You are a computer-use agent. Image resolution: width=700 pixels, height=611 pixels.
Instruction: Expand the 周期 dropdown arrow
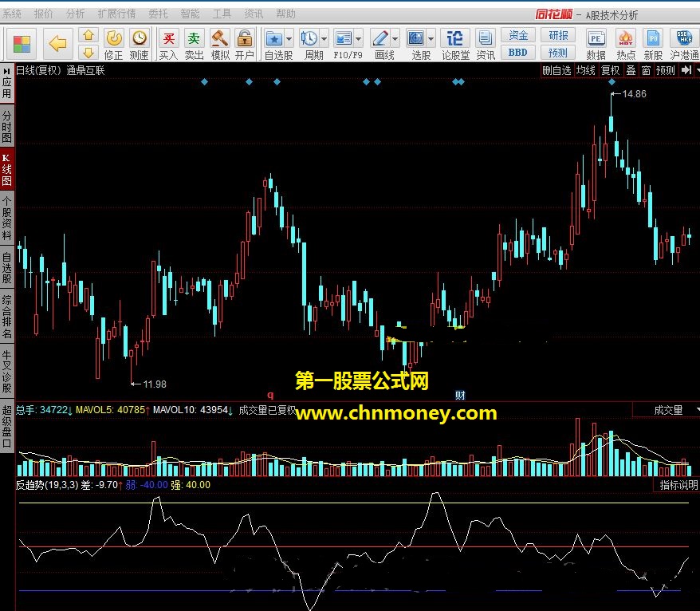pyautogui.click(x=324, y=39)
